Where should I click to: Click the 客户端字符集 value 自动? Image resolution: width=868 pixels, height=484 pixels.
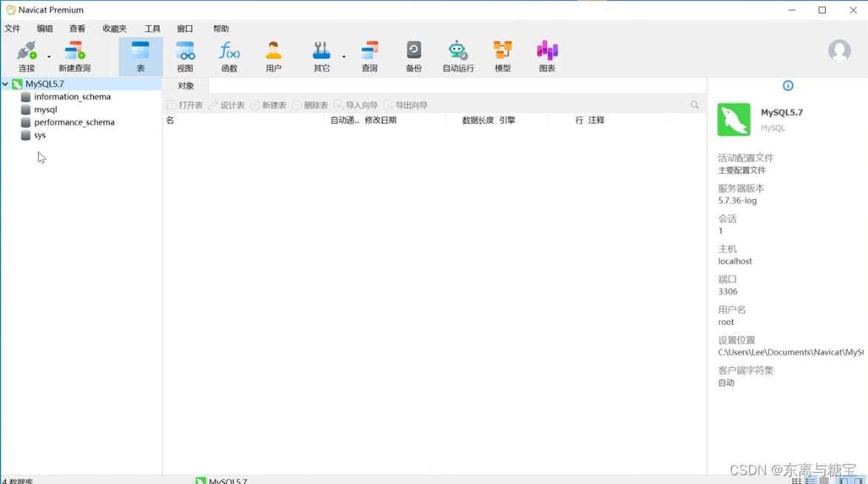pyautogui.click(x=726, y=383)
